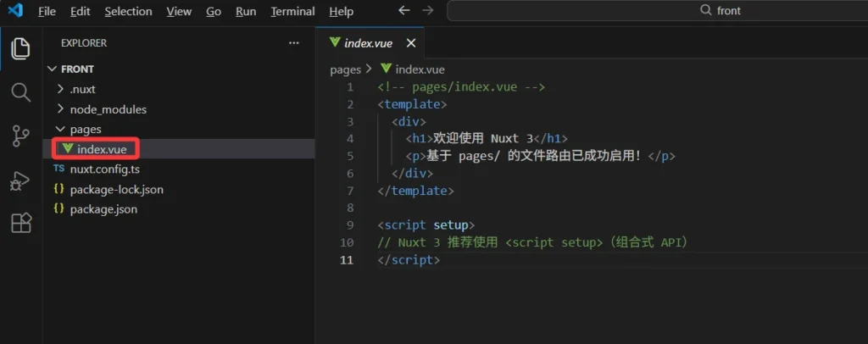Open the File menu
The width and height of the screenshot is (868, 344).
click(47, 11)
